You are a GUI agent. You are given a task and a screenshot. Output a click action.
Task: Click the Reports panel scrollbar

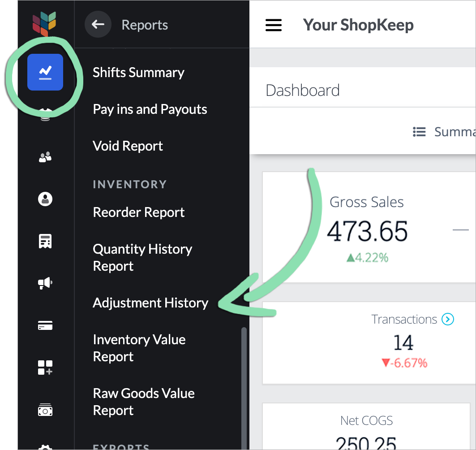click(244, 388)
